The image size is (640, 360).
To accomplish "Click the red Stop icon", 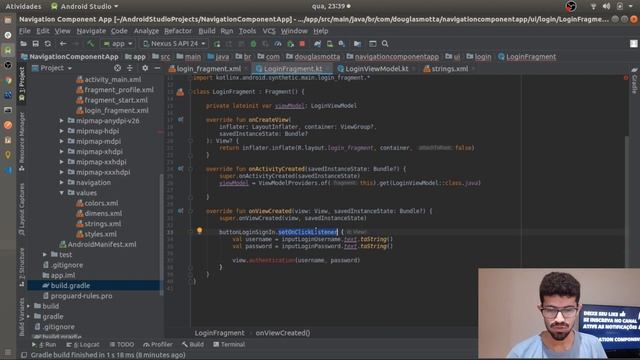I will pos(302,44).
